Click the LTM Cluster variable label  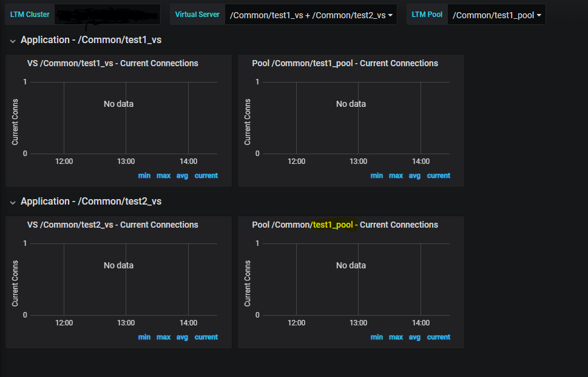[30, 15]
